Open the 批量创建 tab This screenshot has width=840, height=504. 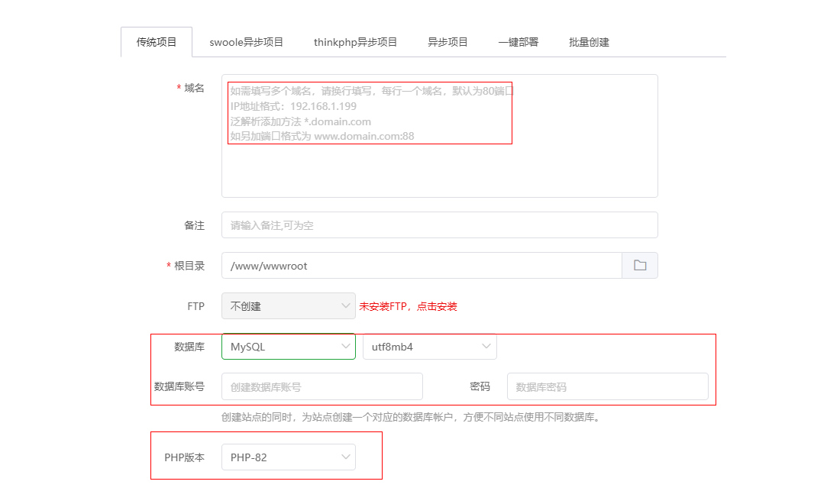[x=589, y=42]
